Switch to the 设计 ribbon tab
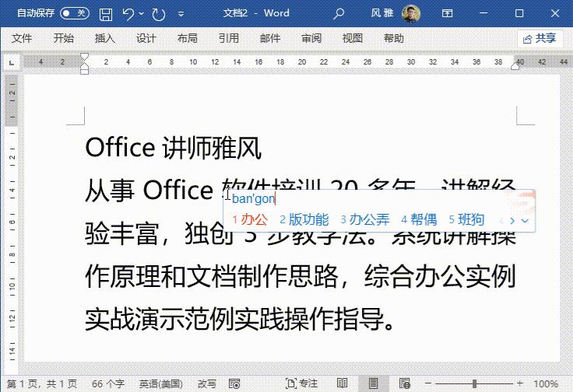 [x=146, y=38]
